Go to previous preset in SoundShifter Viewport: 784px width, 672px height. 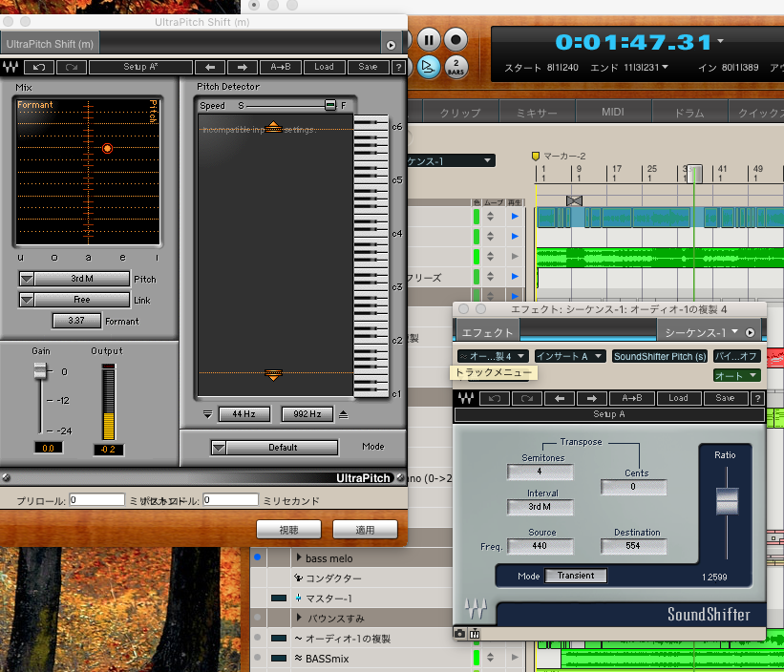560,398
